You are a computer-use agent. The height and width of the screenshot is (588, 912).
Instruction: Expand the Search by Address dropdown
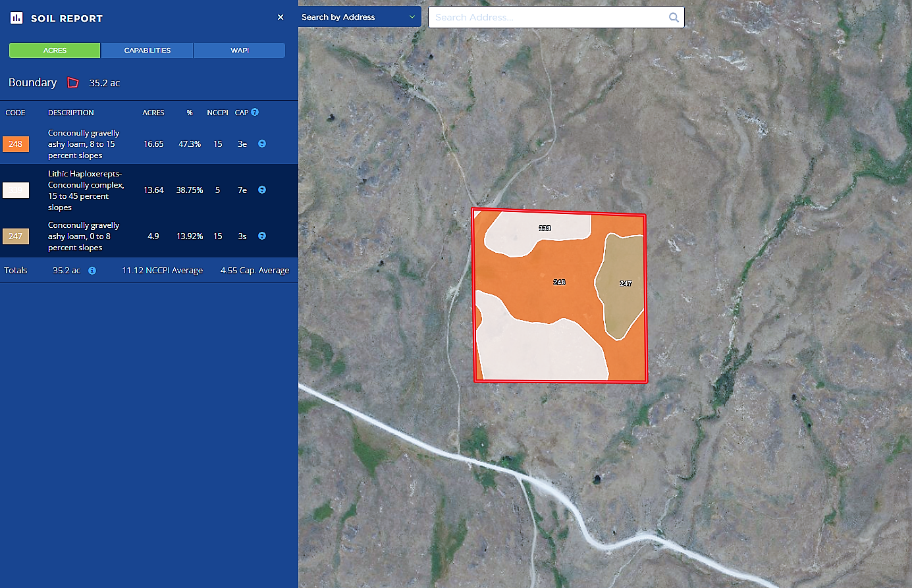[x=360, y=17]
